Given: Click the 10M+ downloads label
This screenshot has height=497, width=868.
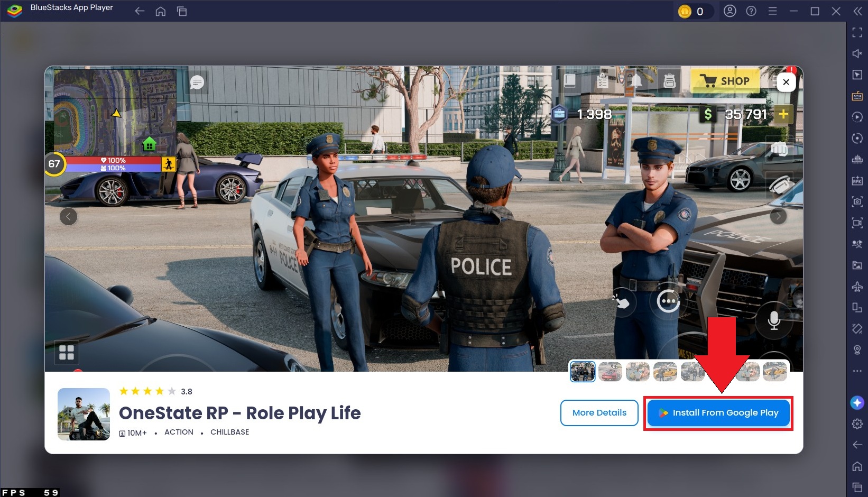Looking at the screenshot, I should pos(133,432).
